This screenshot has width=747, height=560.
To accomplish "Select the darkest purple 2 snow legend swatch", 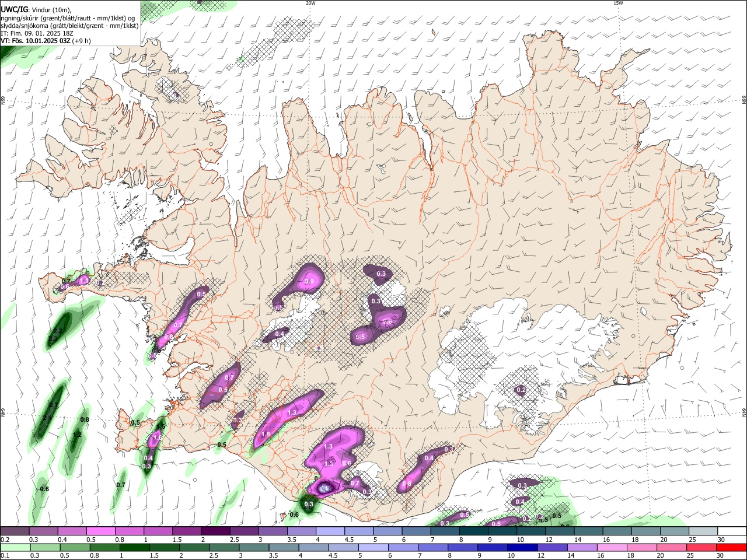I will tap(215, 531).
